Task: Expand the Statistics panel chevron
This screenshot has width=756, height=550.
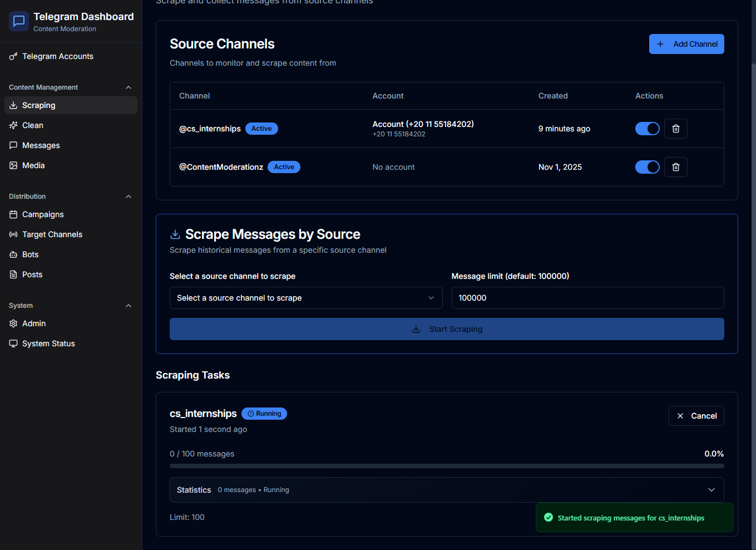Action: tap(711, 490)
